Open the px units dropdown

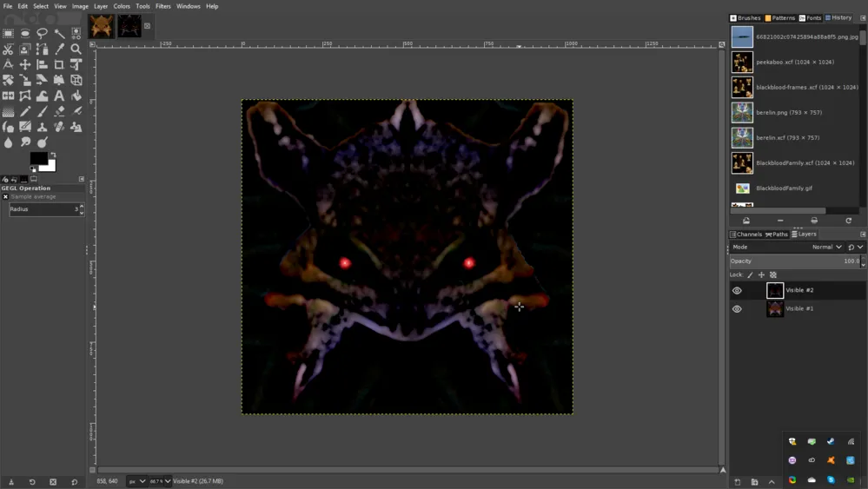[x=136, y=481]
